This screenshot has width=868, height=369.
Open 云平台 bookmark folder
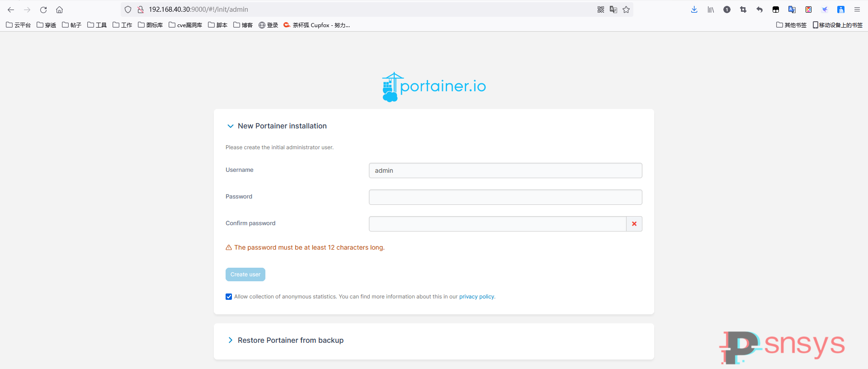point(19,25)
